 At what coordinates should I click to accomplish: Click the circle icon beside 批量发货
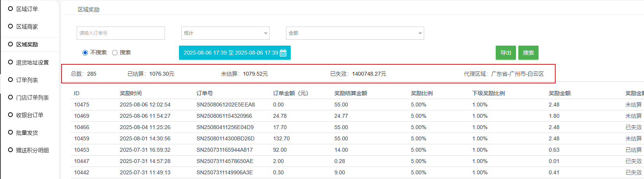(11, 132)
